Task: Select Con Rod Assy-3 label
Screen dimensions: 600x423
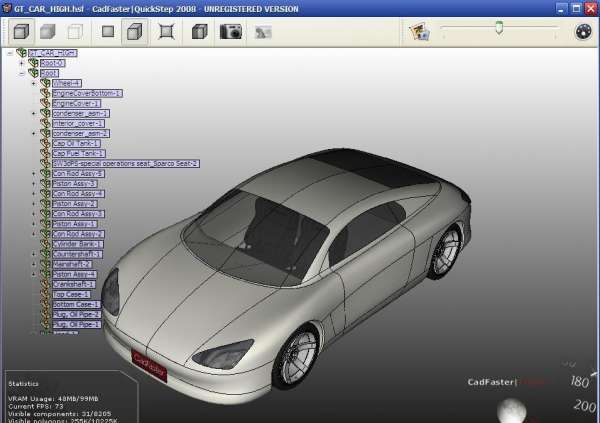Action: [78, 214]
